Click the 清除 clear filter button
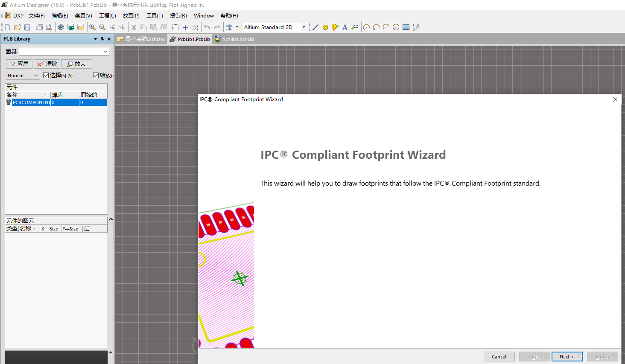Screen dimensions: 625x364 (x=47, y=64)
